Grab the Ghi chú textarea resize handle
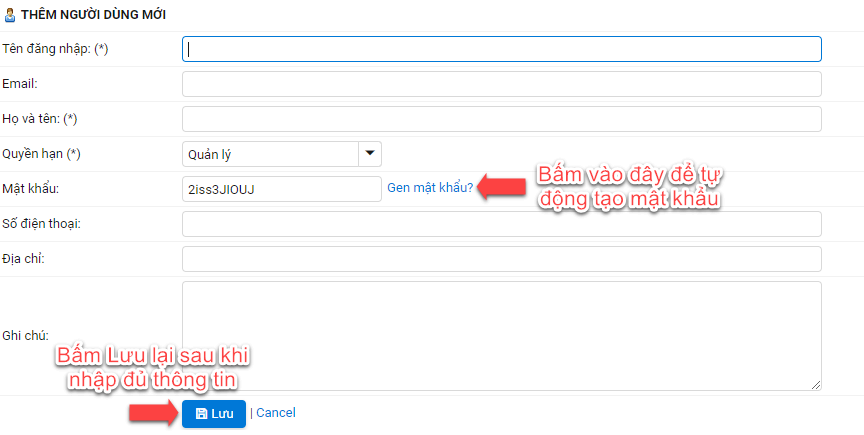864x435 pixels. pyautogui.click(x=816, y=385)
